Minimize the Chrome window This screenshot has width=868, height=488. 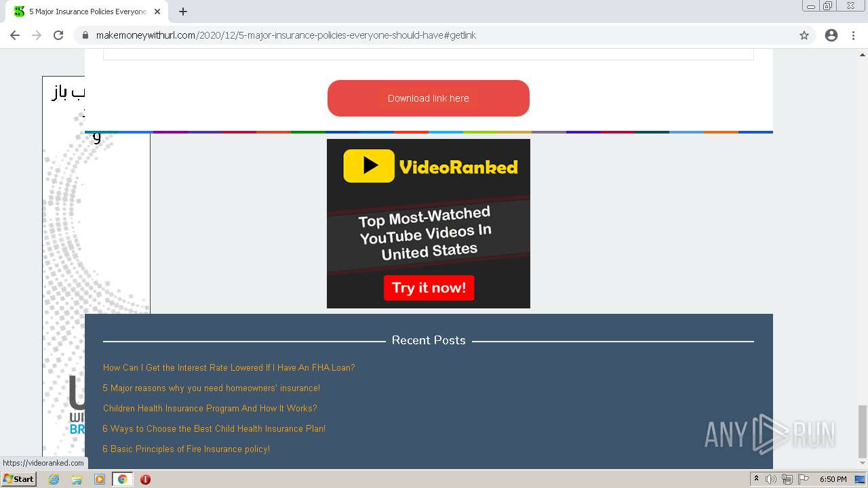[810, 6]
